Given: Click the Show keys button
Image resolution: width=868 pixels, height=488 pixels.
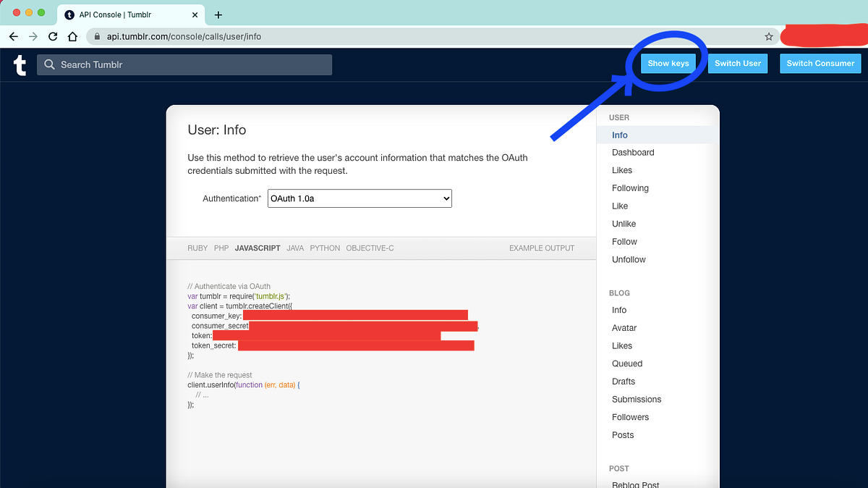Looking at the screenshot, I should (668, 63).
